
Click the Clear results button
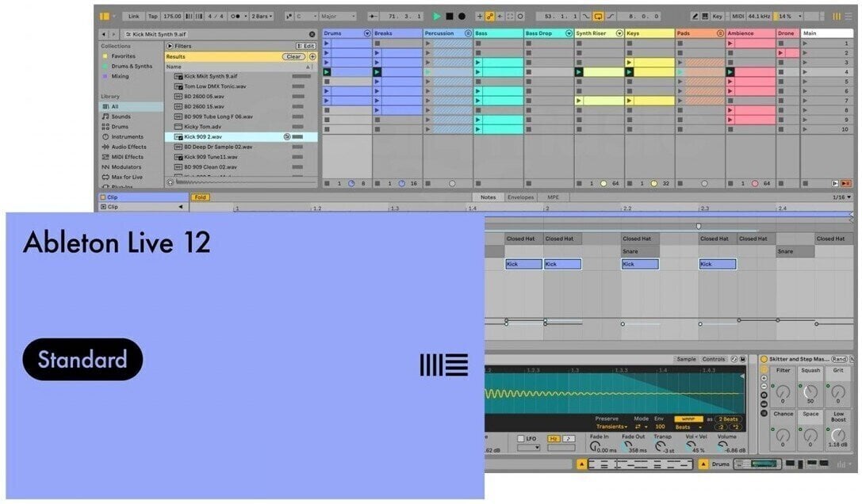click(293, 56)
